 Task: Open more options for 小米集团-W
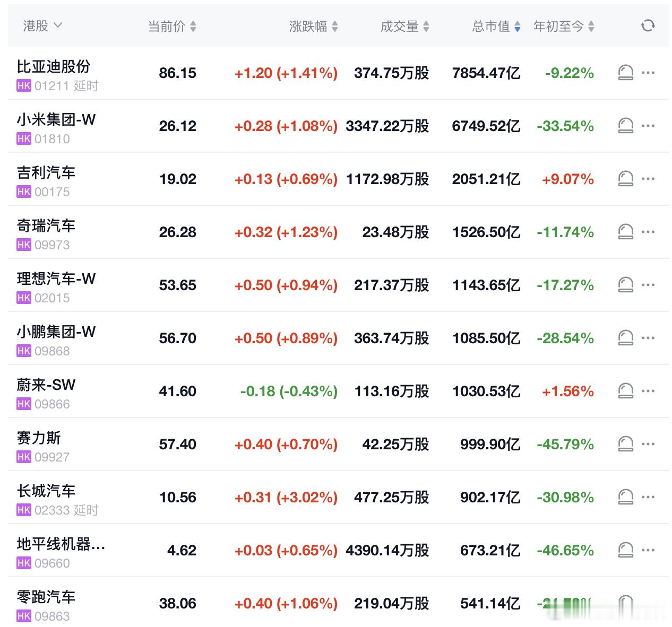tap(648, 126)
